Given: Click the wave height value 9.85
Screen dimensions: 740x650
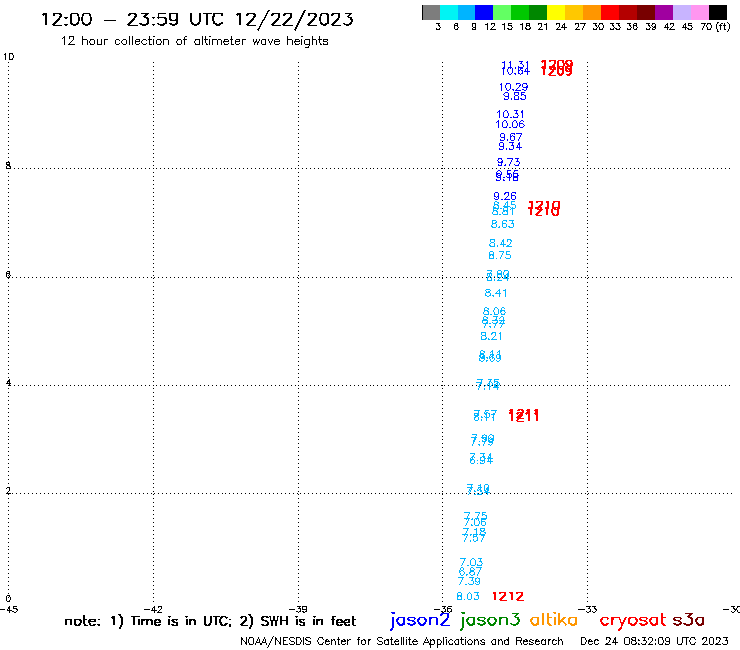Looking at the screenshot, I should click(514, 96).
